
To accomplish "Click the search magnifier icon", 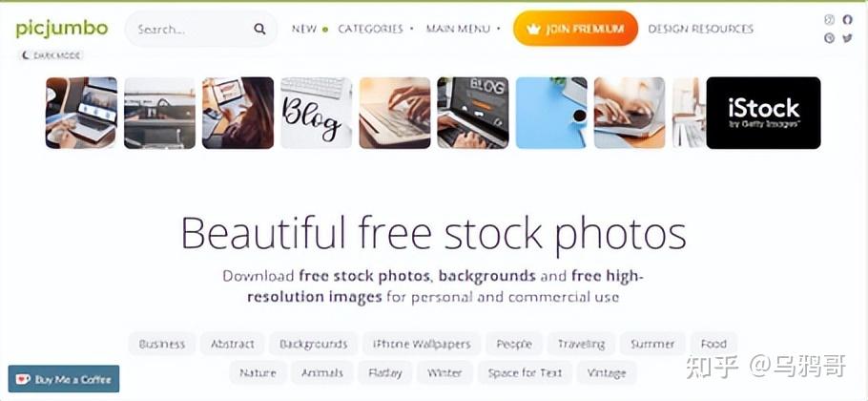I will [259, 29].
